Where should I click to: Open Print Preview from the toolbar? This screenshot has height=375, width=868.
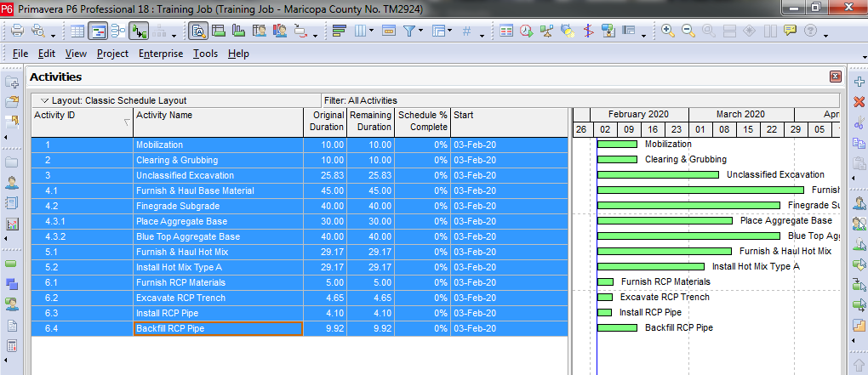(x=39, y=31)
